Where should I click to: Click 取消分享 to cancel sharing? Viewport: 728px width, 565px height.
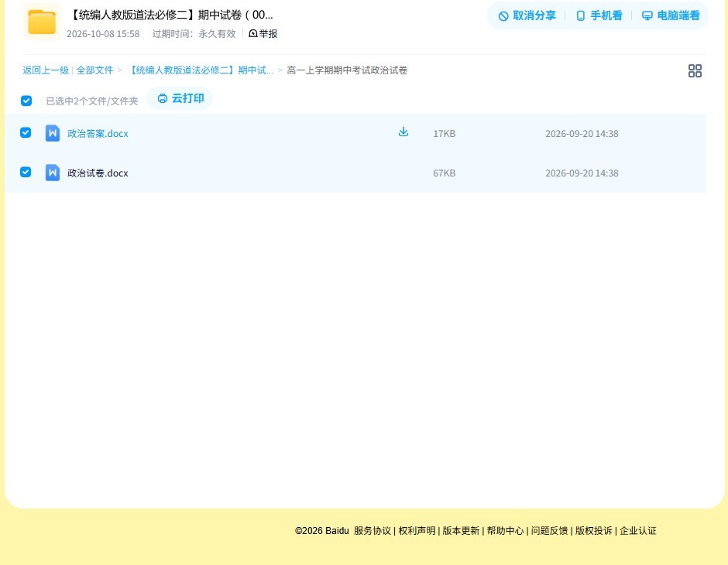pos(527,15)
